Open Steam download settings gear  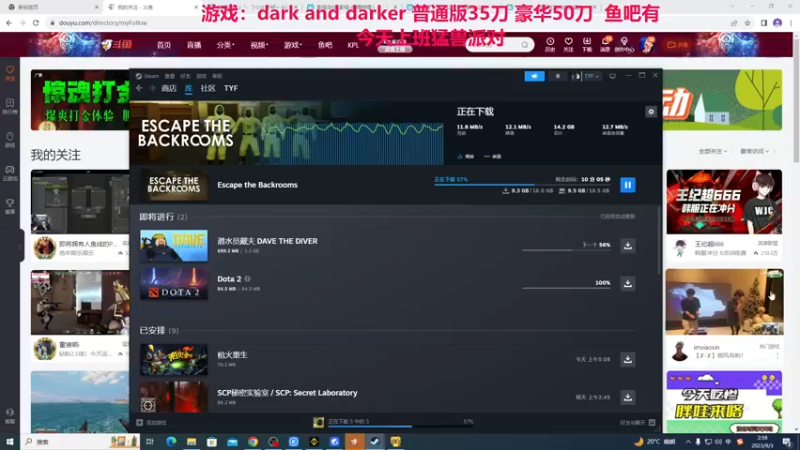[651, 112]
